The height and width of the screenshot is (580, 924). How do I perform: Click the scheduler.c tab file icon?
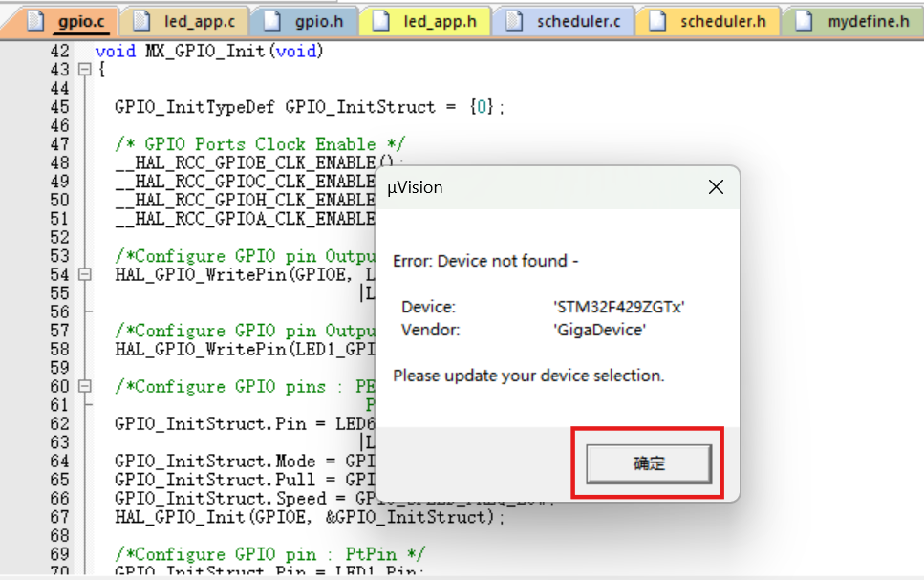(514, 21)
